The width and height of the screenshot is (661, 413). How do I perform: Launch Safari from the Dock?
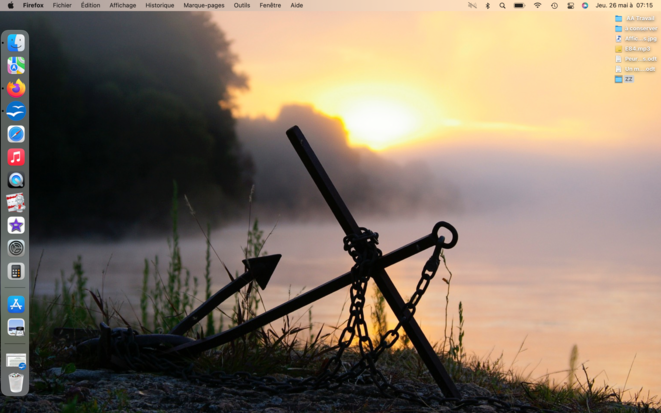point(16,134)
